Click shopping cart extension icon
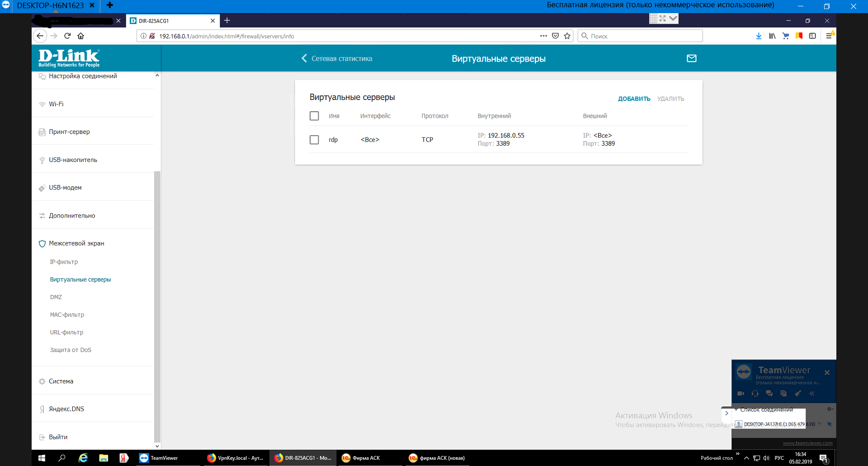The width and height of the screenshot is (868, 466). point(786,36)
